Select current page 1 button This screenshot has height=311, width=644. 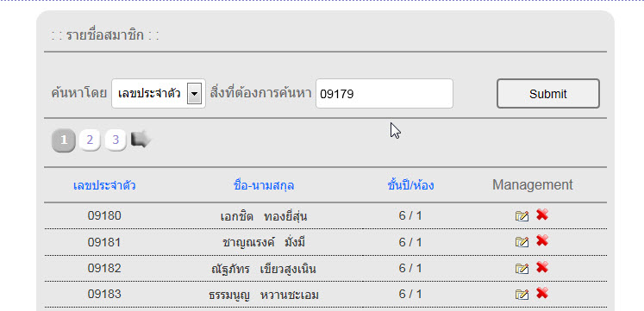[64, 140]
